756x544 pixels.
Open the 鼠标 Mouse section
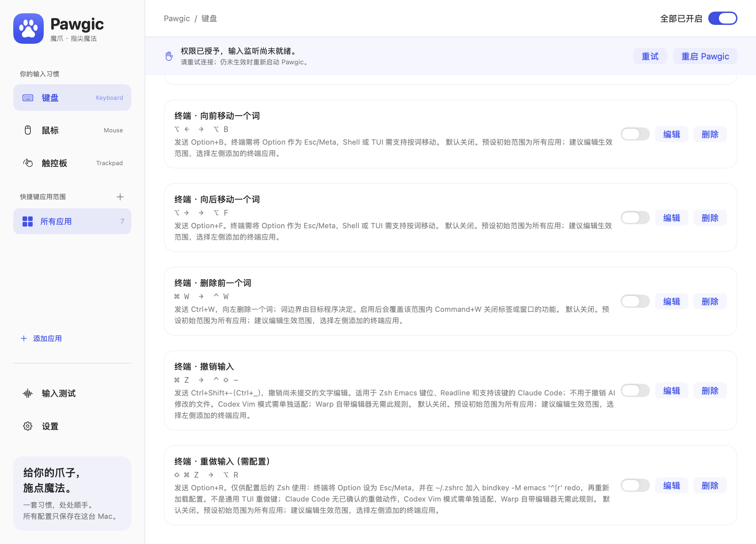point(72,130)
